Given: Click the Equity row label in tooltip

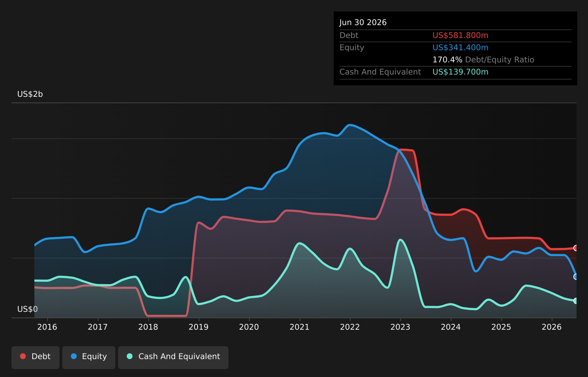Looking at the screenshot, I should [352, 48].
